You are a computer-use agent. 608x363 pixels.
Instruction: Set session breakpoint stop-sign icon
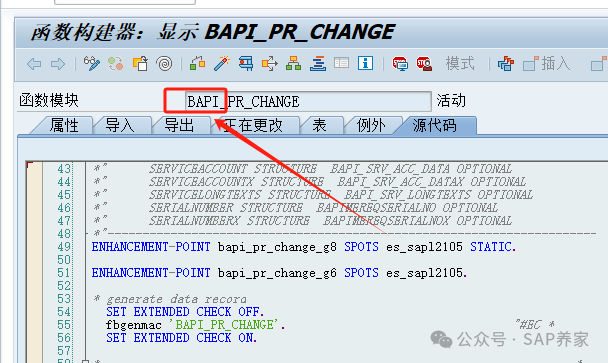tap(400, 64)
